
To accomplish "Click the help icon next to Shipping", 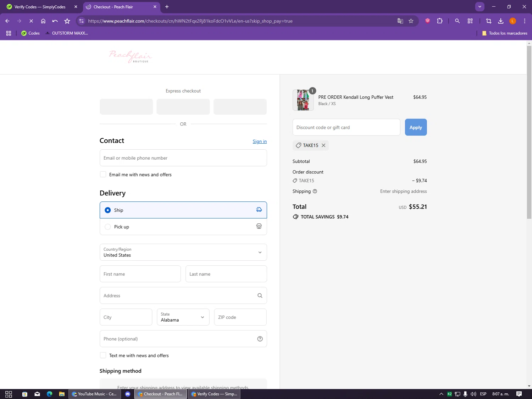I will (315, 191).
